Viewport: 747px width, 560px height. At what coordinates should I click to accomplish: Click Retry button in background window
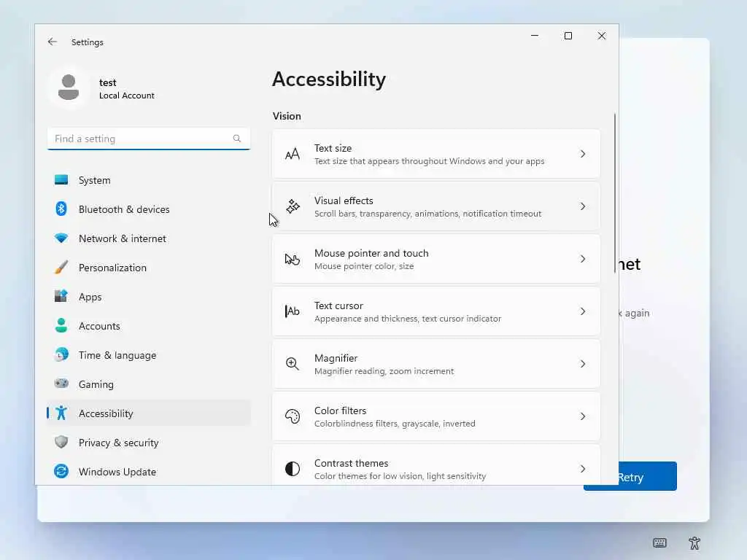point(648,476)
